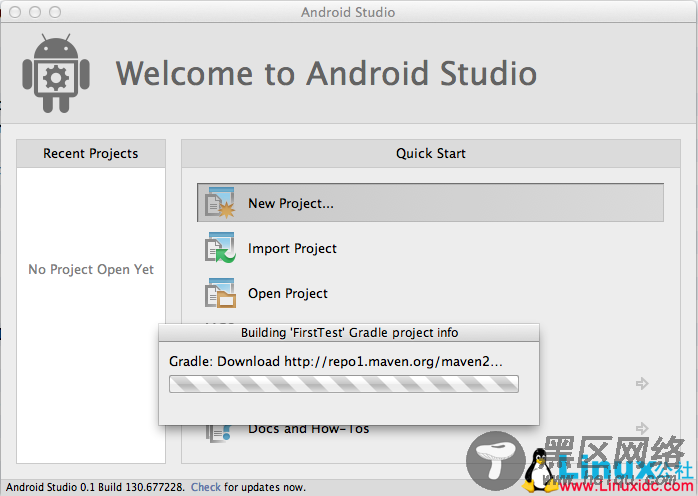Click the Docs and How-Tos icon

(x=219, y=433)
